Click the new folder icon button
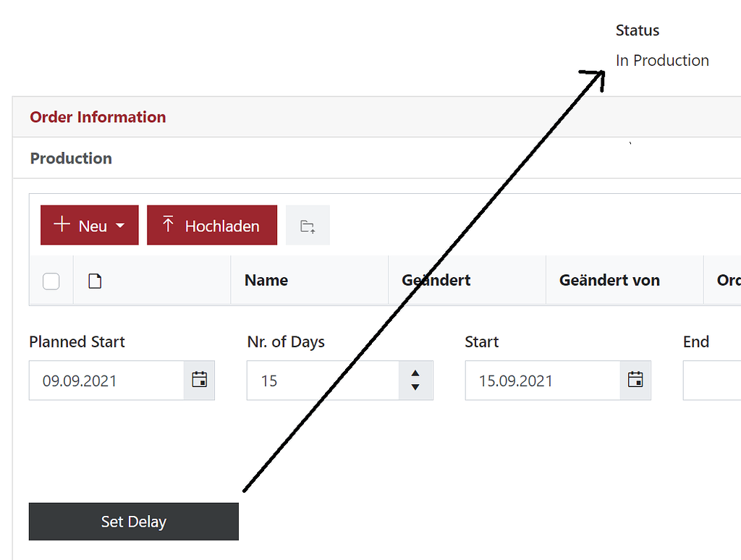 [x=308, y=226]
